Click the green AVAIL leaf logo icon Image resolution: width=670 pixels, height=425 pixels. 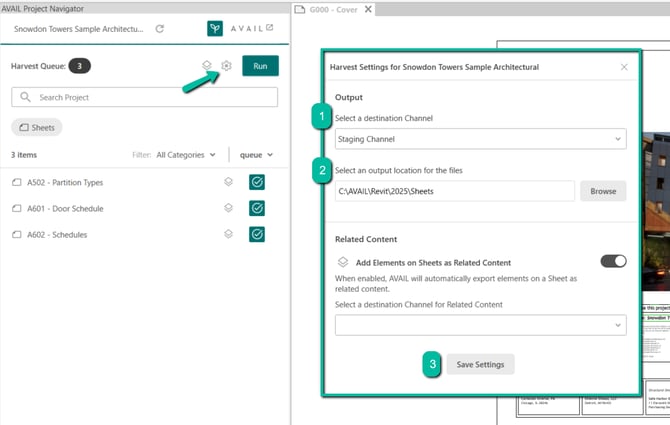point(215,29)
